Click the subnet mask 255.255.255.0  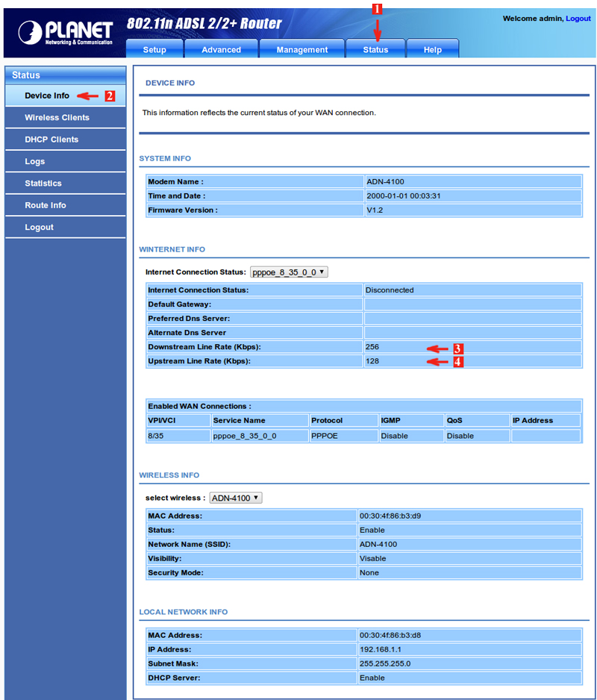click(385, 664)
